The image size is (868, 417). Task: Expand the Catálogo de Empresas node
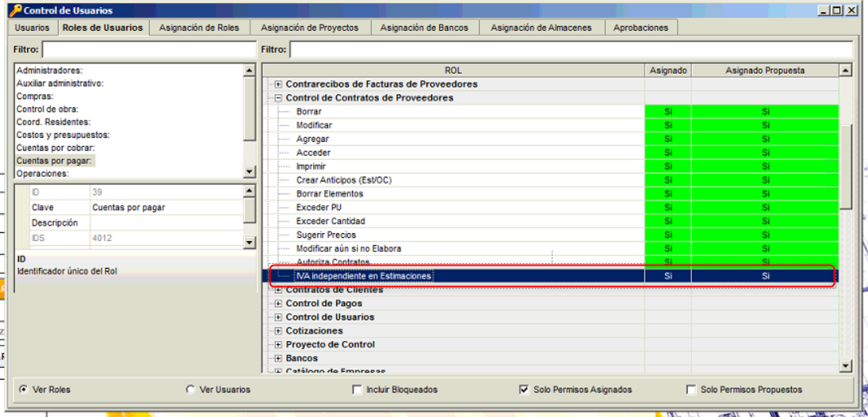pyautogui.click(x=278, y=371)
